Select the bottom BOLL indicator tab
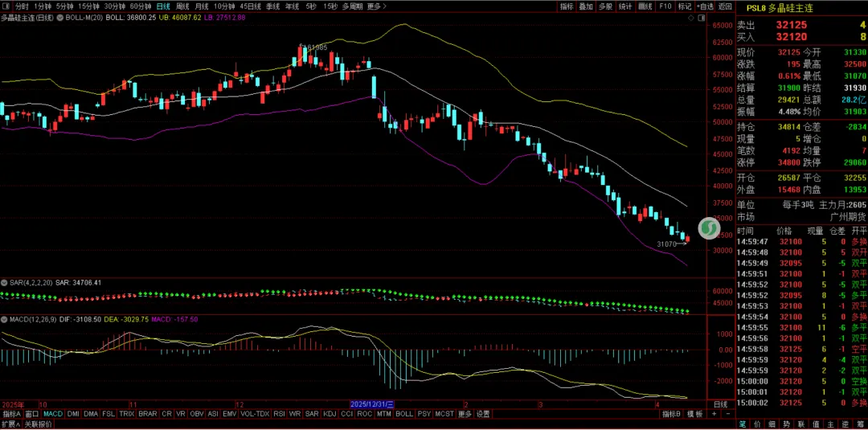868x430 pixels. 404,413
